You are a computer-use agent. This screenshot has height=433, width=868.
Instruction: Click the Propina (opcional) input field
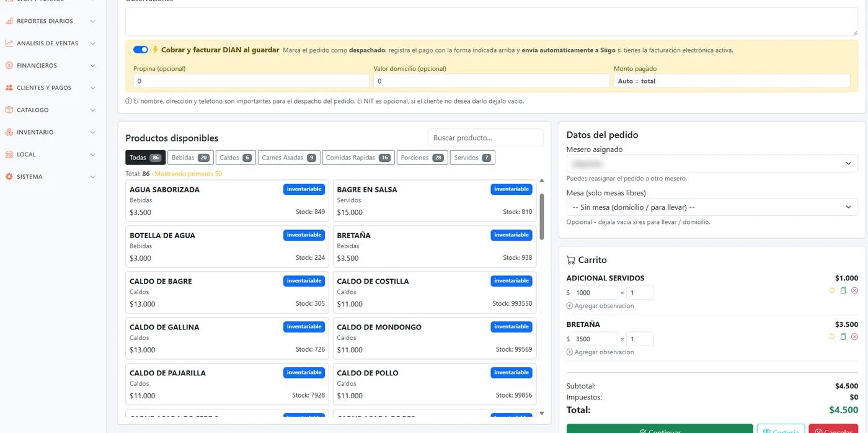click(251, 81)
